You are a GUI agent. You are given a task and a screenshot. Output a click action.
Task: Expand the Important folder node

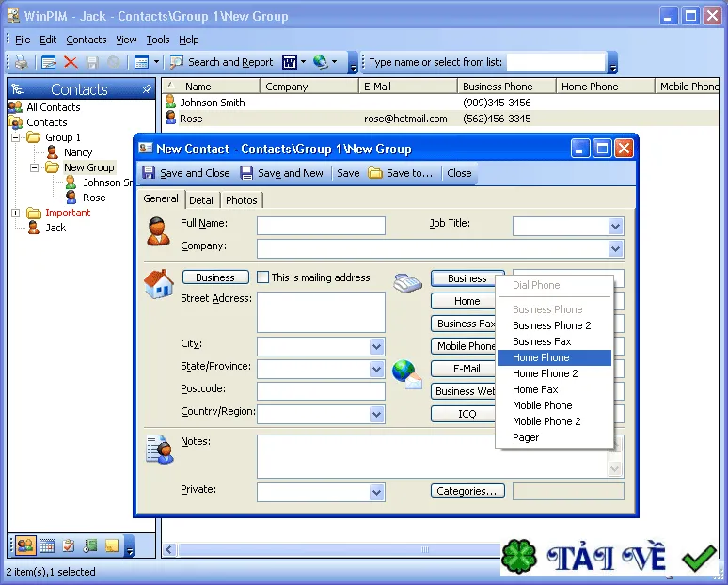click(15, 213)
